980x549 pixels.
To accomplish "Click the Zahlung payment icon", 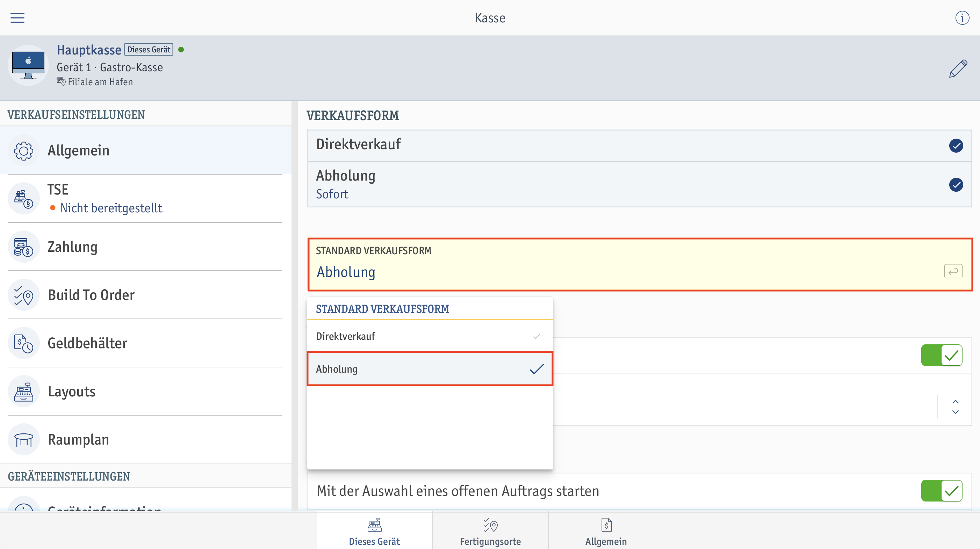I will tap(23, 247).
